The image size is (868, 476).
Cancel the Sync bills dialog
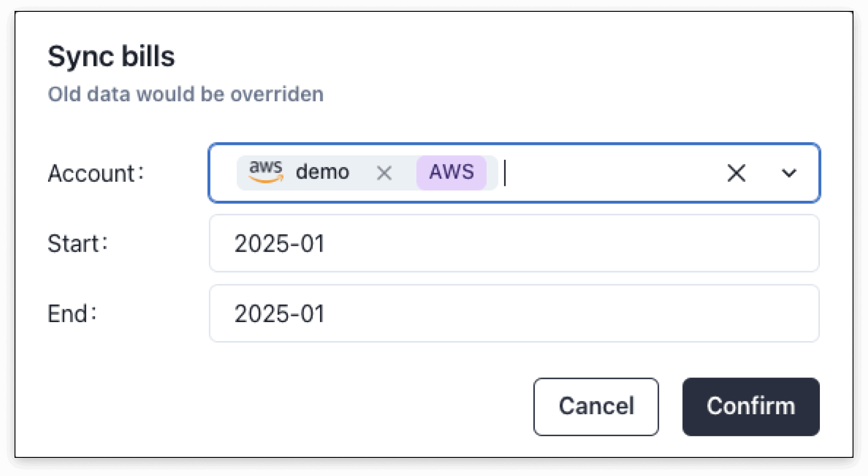point(596,407)
